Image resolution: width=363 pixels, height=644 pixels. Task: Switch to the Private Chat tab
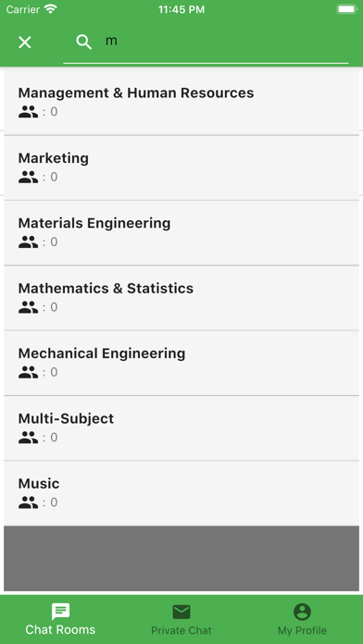click(x=181, y=619)
